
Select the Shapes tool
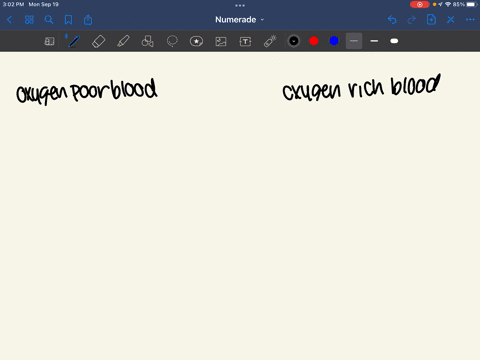tap(148, 41)
